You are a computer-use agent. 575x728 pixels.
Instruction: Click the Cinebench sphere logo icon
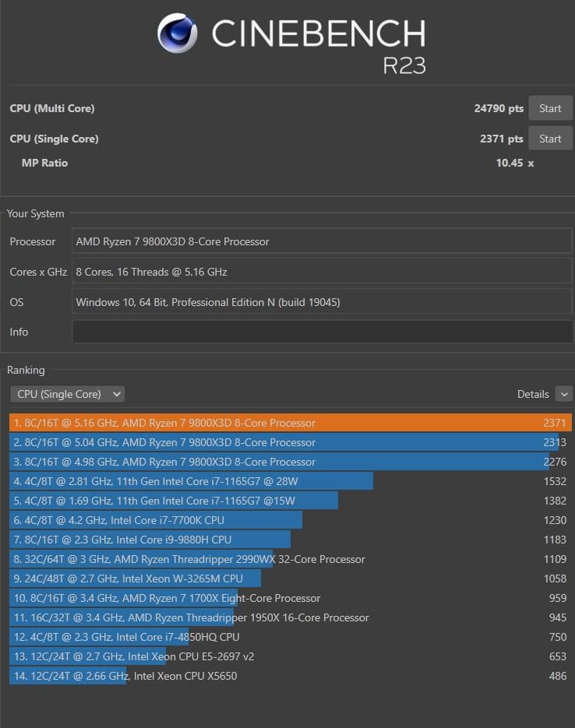tap(177, 33)
